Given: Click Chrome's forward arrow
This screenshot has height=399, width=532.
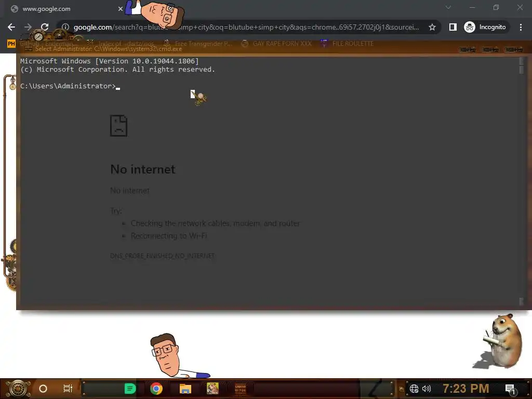Looking at the screenshot, I should pos(28,27).
